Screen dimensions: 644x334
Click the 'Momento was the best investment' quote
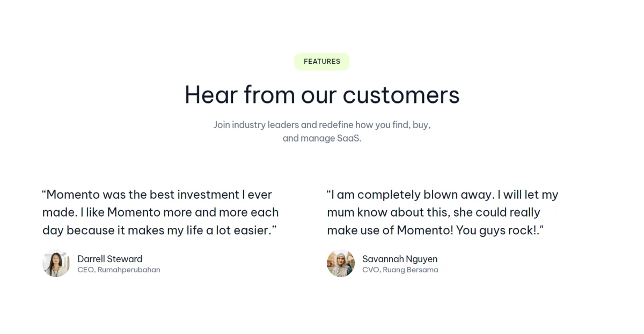pyautogui.click(x=160, y=212)
